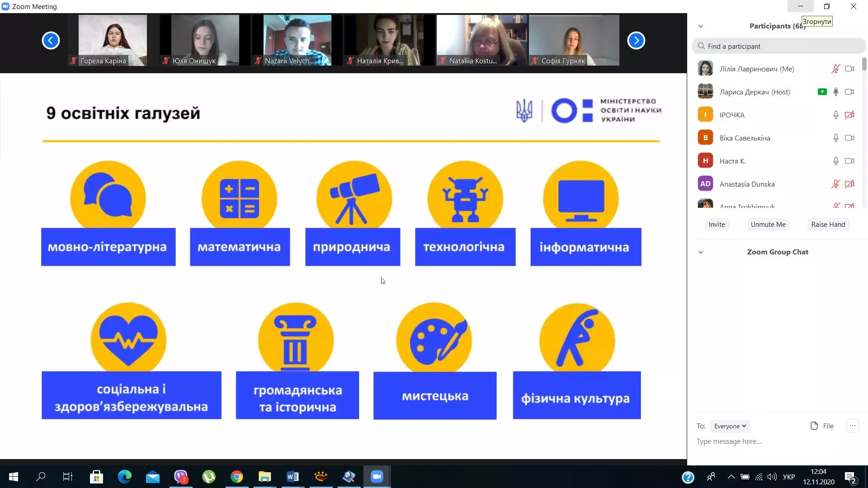Mute Віка Савелькіна's microphone

click(835, 138)
